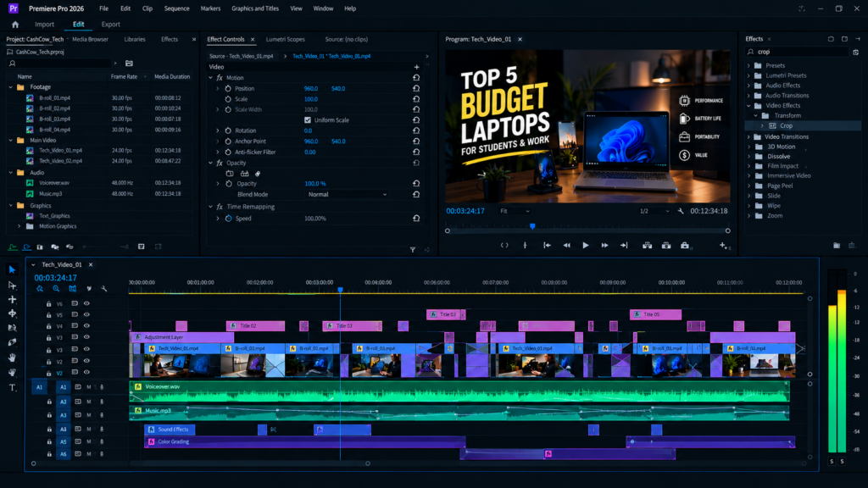
Task: Switch to the Export workspace tab
Action: click(111, 25)
